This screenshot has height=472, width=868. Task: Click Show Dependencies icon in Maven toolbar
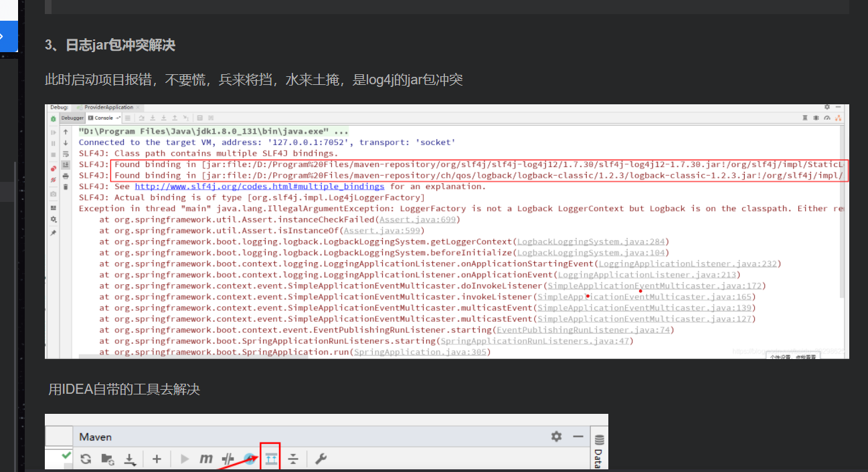pyautogui.click(x=270, y=459)
